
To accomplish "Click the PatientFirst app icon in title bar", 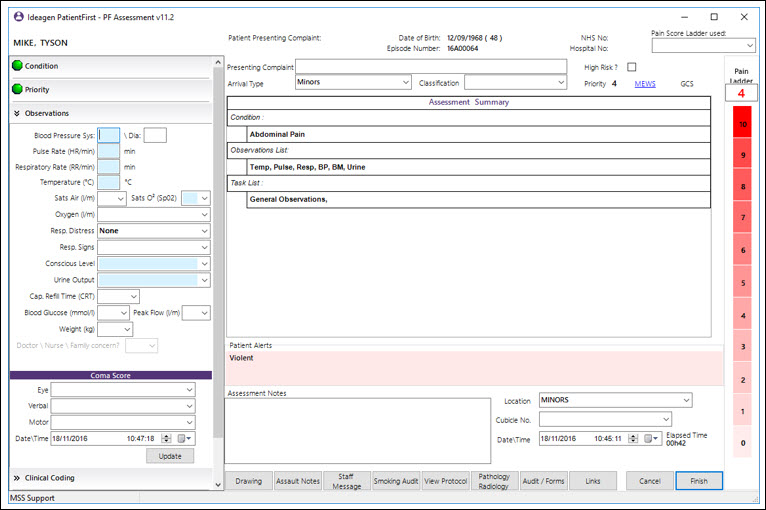I will click(19, 17).
